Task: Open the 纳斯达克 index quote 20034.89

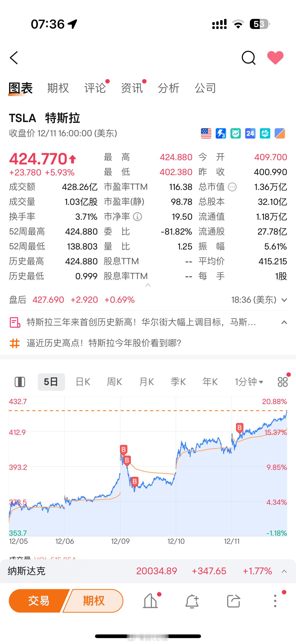Action: click(157, 571)
